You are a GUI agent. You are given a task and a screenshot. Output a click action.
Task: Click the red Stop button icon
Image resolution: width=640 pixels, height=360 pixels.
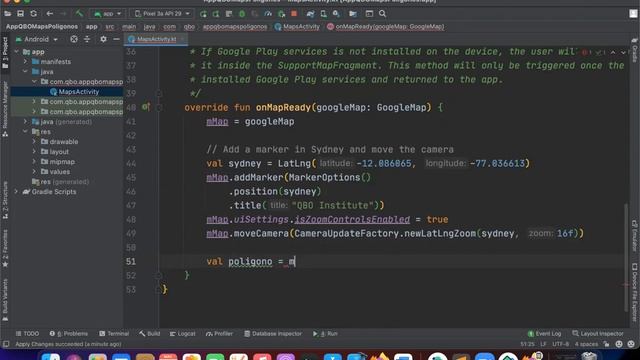[x=294, y=14]
